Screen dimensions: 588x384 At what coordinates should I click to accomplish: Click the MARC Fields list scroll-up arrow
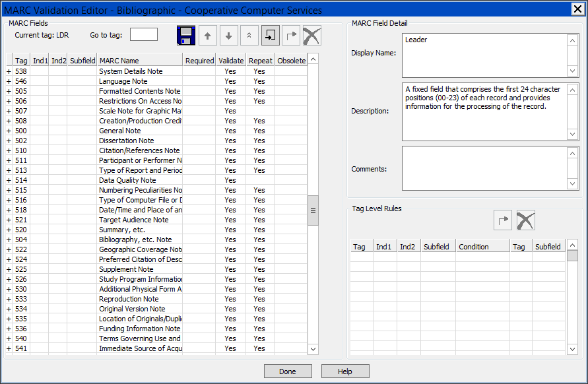[313, 59]
